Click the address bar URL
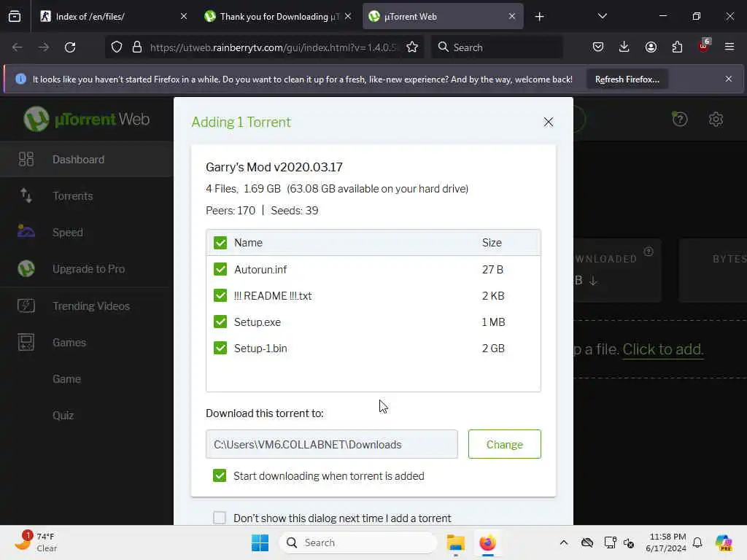This screenshot has width=747, height=560. pos(273,47)
